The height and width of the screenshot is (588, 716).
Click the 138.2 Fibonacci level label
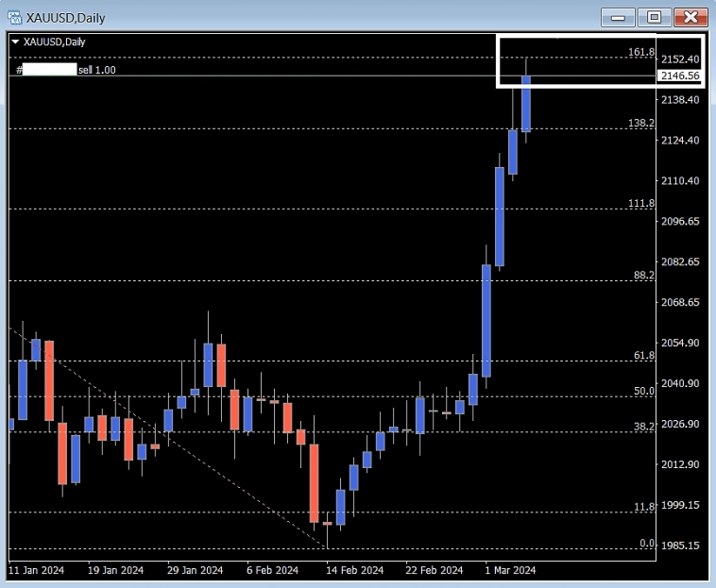641,123
